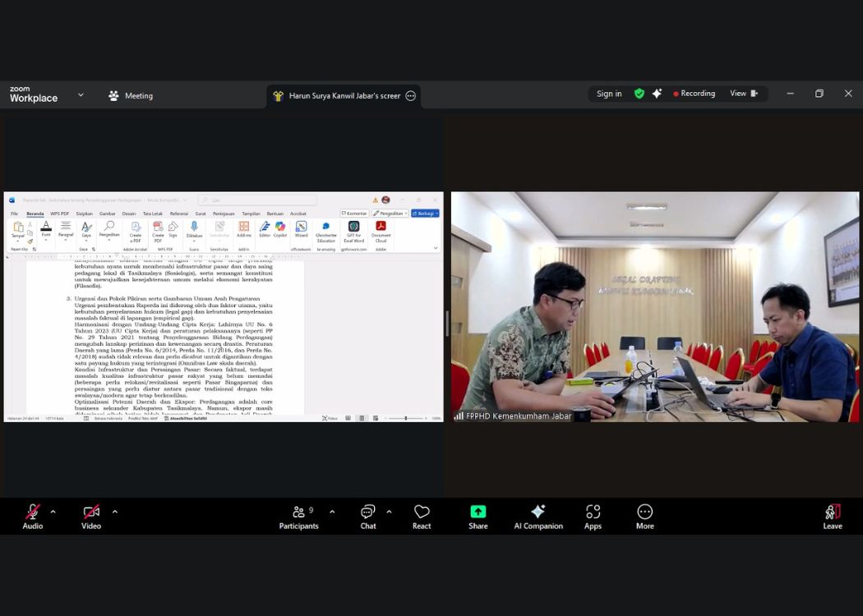
Task: Click the green Share screen icon
Action: coord(478,512)
